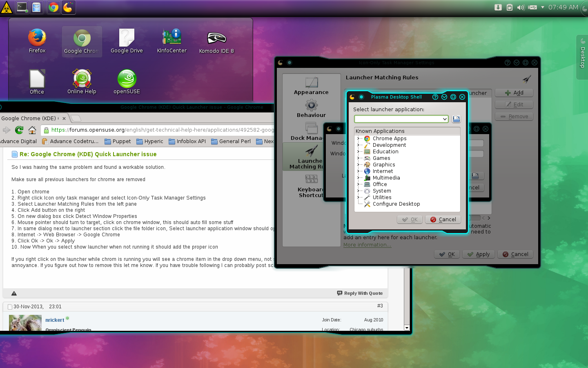Open the device notifier tray icon
This screenshot has height=368, width=588.
click(x=532, y=7)
